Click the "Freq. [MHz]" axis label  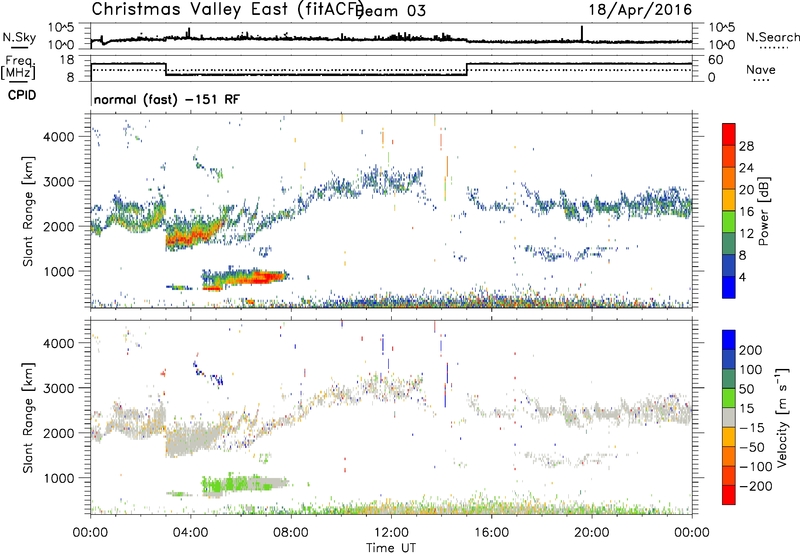tap(18, 67)
